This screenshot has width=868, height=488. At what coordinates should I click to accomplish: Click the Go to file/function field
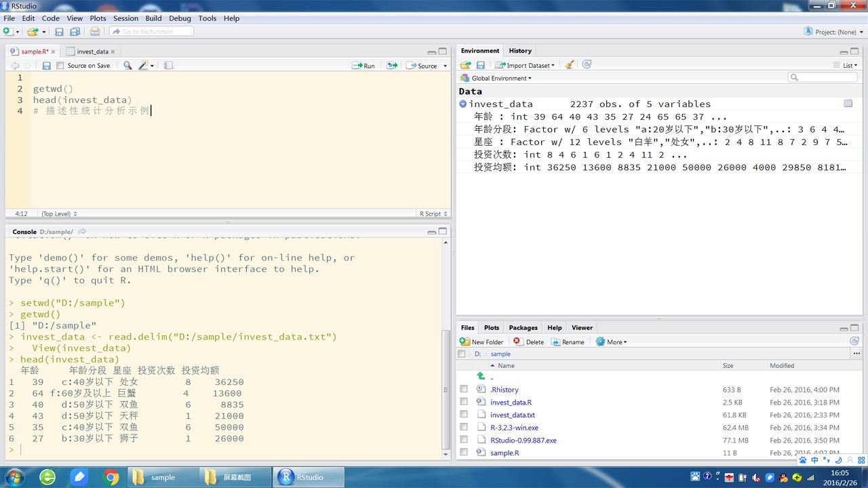coord(151,31)
